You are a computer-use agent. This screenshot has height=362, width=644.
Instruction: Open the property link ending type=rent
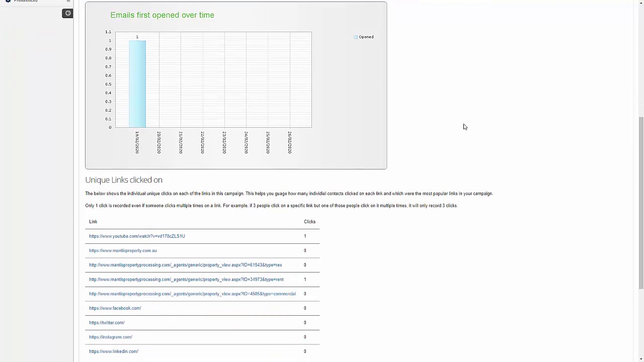point(186,280)
